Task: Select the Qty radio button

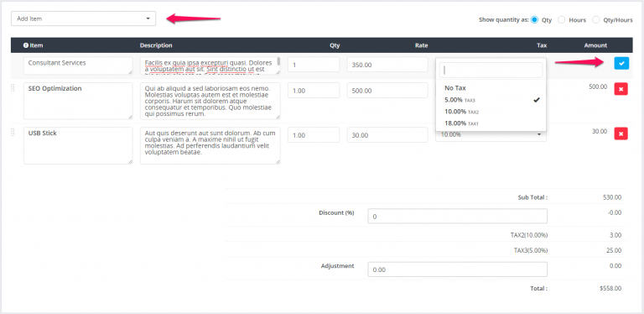Action: click(x=534, y=19)
